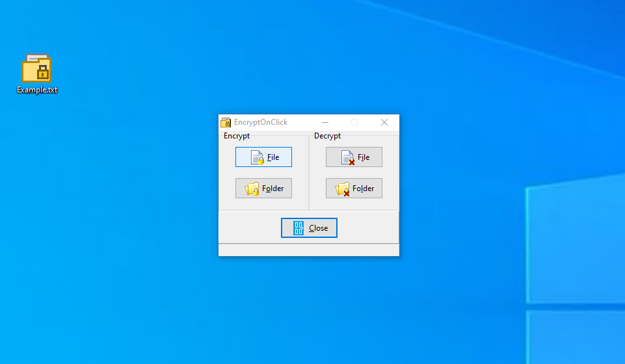Click the Close button in EncryptOnClick

(x=309, y=227)
